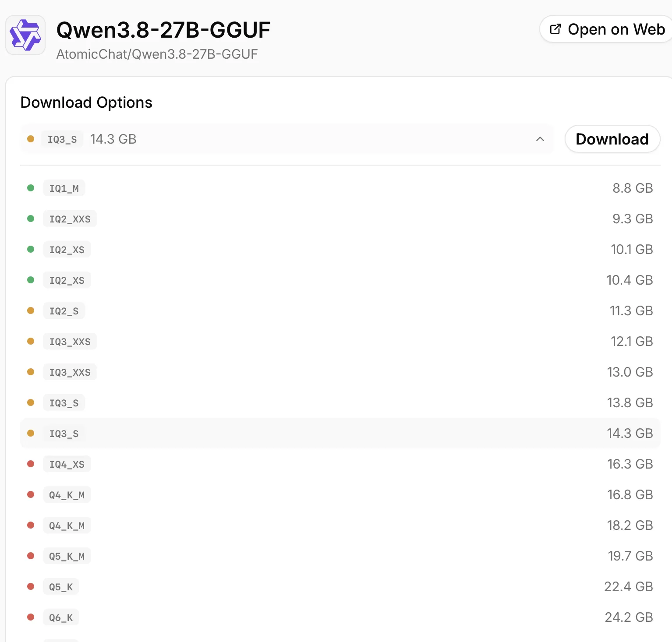Select the IQ1_M 8.8 GB option

pos(340,188)
